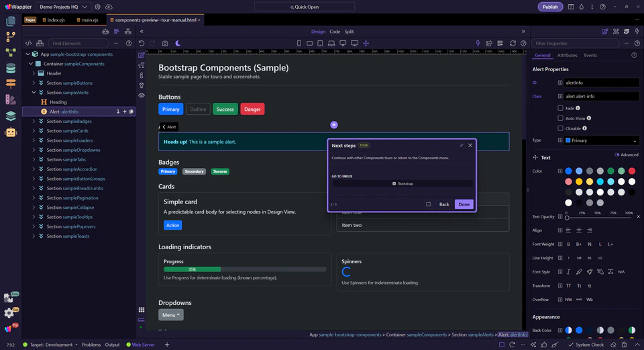
Task: Pick the yellow text color swatch
Action: 579,181
